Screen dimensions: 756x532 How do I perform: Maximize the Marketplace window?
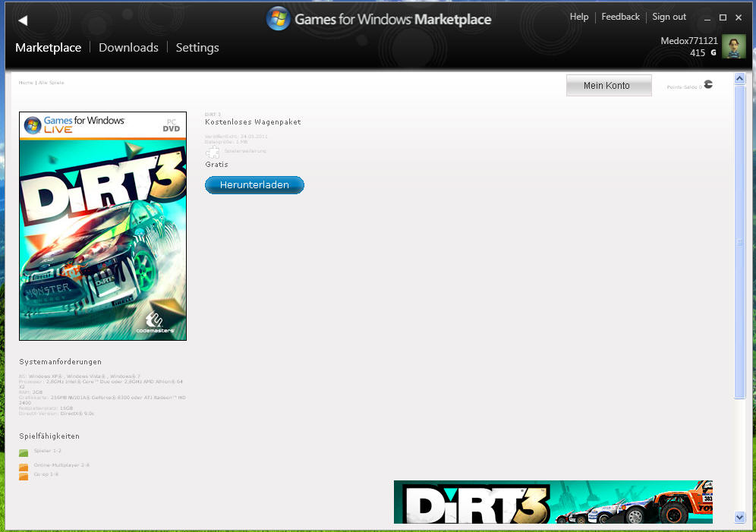(723, 17)
